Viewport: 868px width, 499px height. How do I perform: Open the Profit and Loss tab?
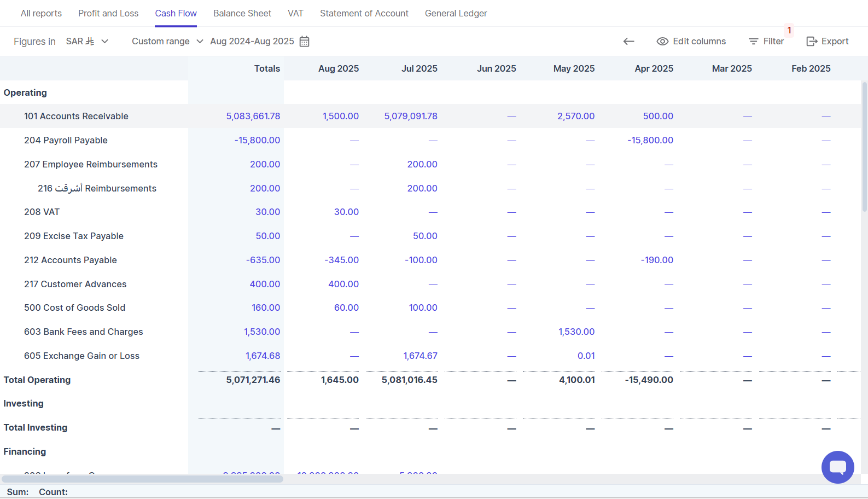coord(108,13)
